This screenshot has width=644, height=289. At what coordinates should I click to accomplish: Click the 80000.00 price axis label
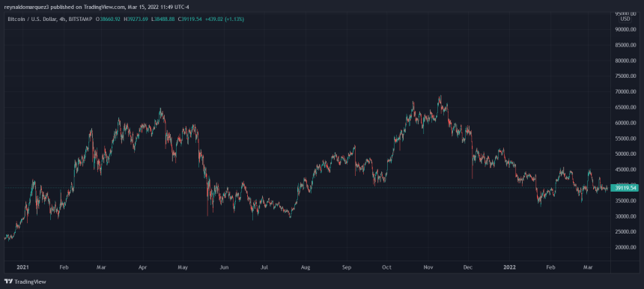point(625,61)
